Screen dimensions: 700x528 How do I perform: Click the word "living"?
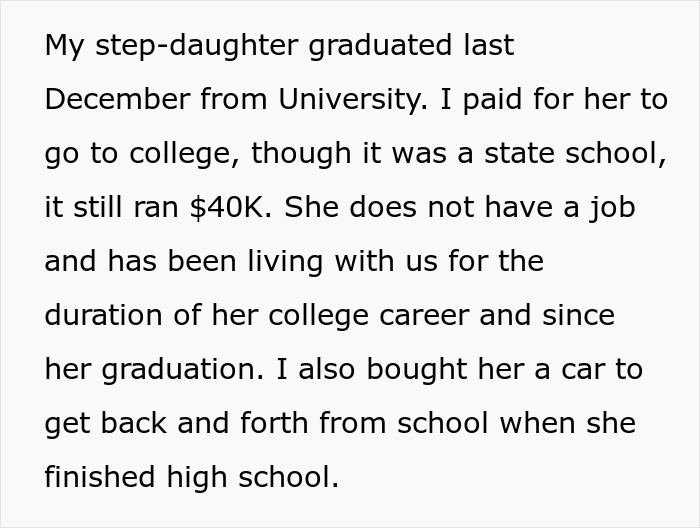pos(292,262)
